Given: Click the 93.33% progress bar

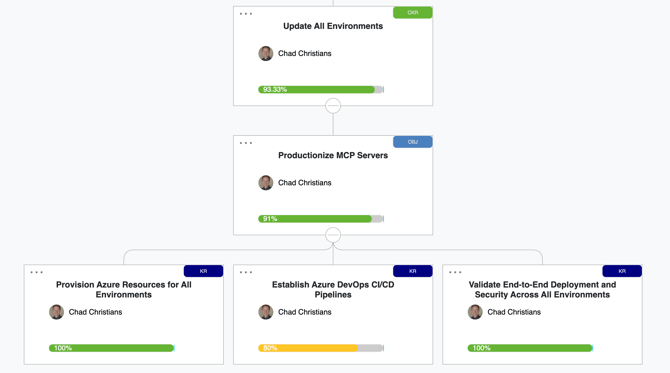Looking at the screenshot, I should [321, 89].
